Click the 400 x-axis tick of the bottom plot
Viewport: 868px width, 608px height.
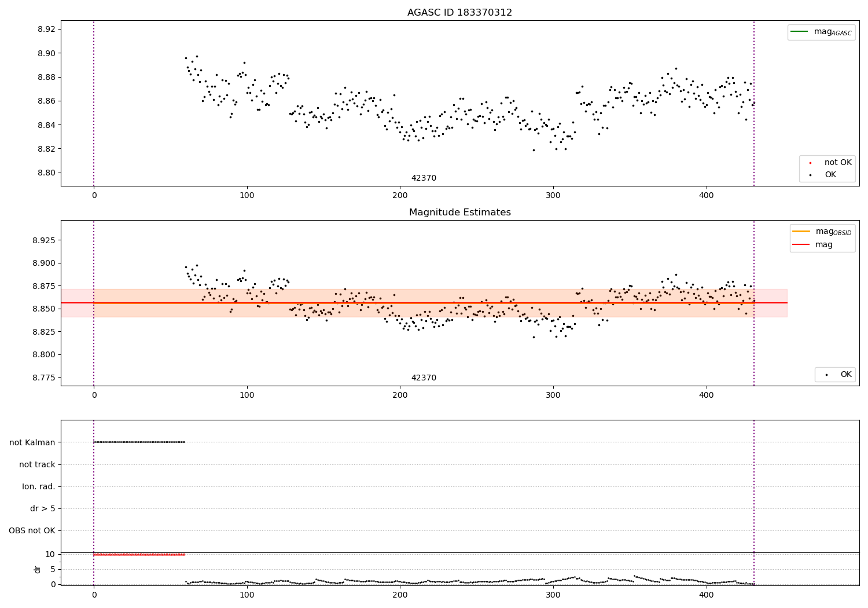706,595
